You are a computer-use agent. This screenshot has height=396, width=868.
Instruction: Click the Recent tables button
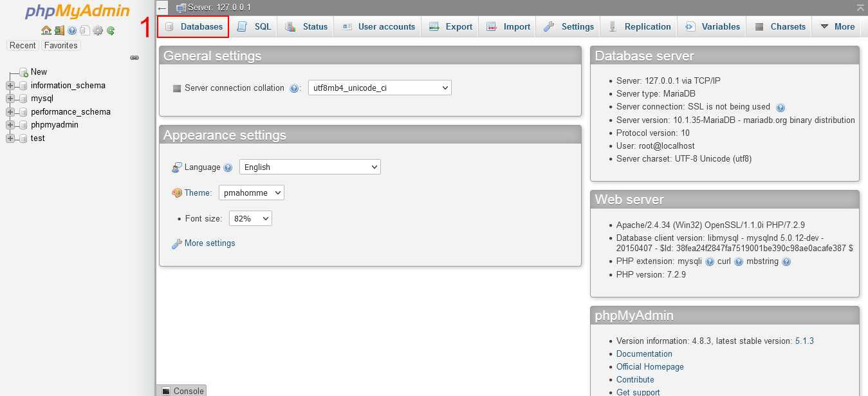23,46
